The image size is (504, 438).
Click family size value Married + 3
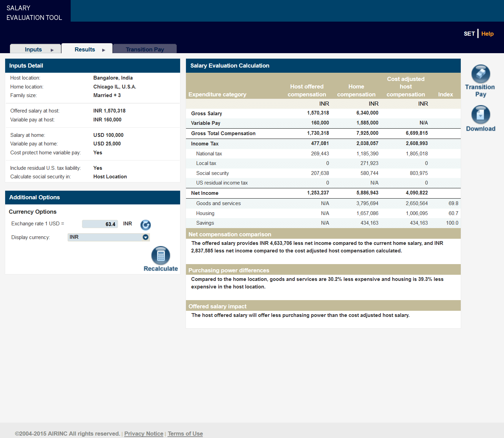pyautogui.click(x=107, y=95)
